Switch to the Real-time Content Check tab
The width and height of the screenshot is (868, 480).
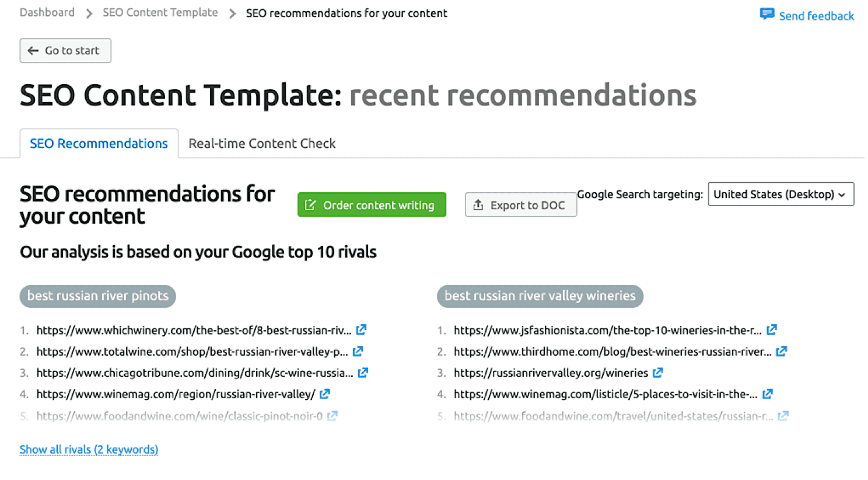tap(261, 143)
